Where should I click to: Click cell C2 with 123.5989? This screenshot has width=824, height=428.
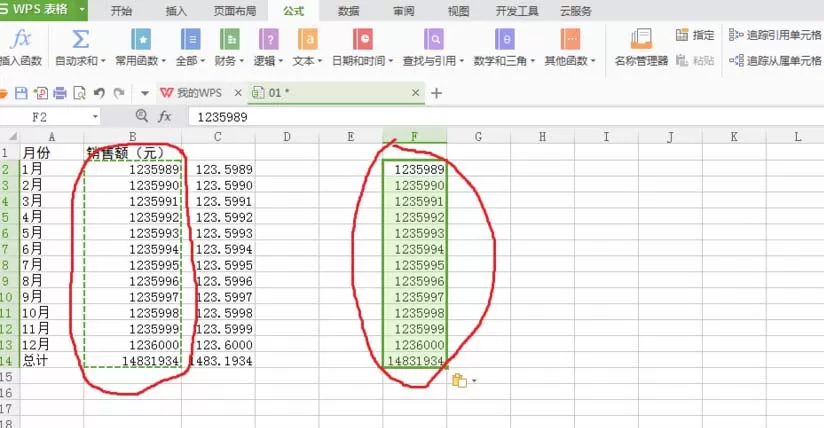pos(218,169)
